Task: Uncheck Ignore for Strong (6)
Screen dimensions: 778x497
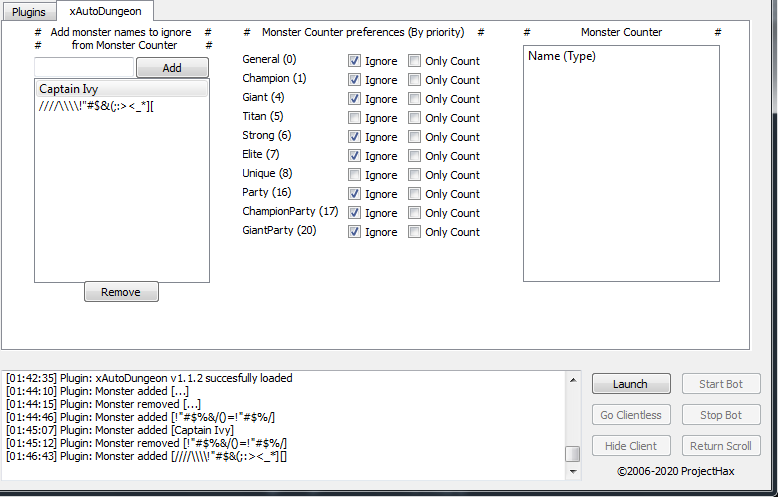Action: (355, 137)
